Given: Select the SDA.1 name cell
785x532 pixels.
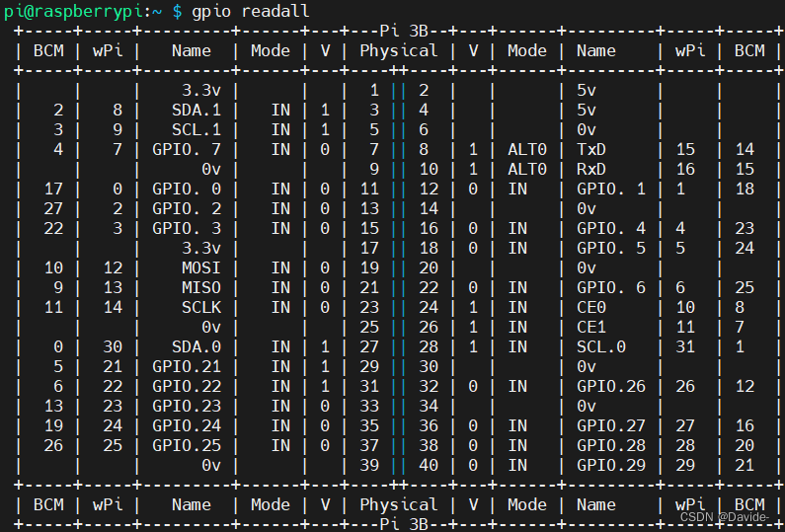Looking at the screenshot, I should pyautogui.click(x=196, y=111).
